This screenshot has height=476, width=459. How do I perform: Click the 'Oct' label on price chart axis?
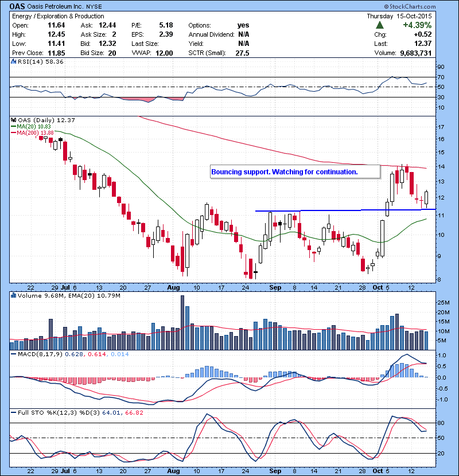[x=378, y=287]
